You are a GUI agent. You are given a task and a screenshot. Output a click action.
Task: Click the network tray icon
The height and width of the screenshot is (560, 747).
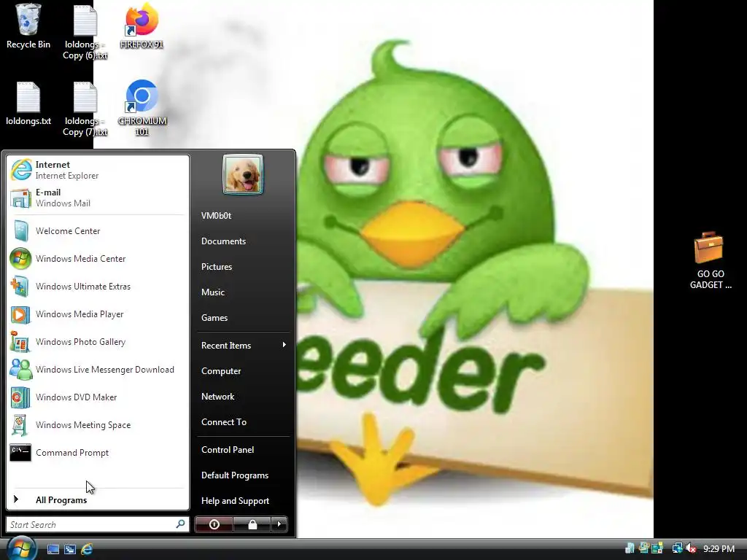(x=677, y=548)
